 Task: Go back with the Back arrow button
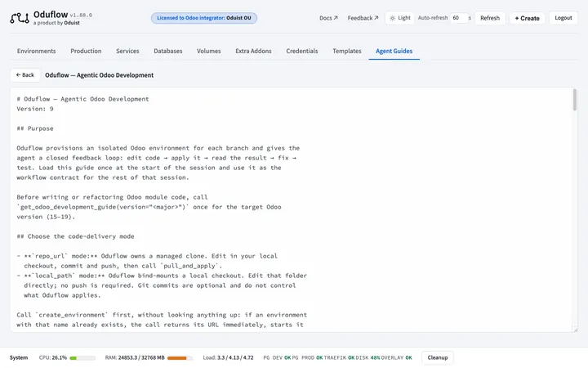coord(25,75)
